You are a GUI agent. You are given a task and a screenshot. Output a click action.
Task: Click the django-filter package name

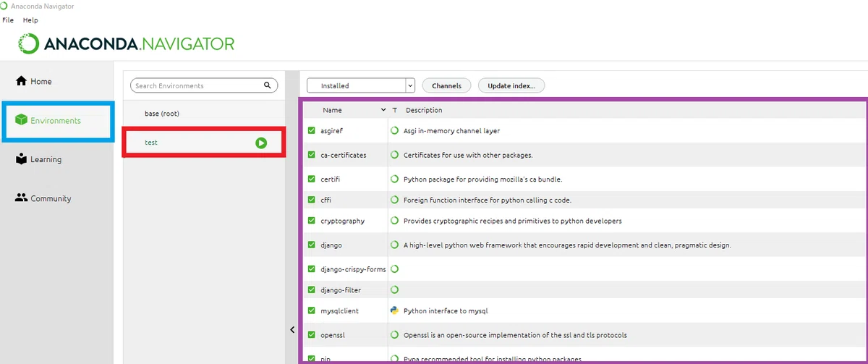pos(341,290)
